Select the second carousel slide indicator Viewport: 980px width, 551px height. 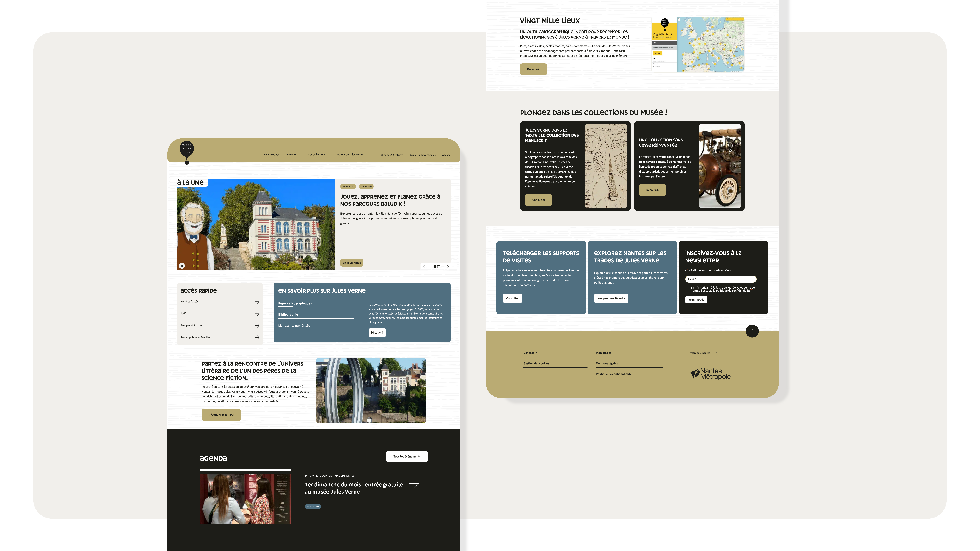pos(439,267)
